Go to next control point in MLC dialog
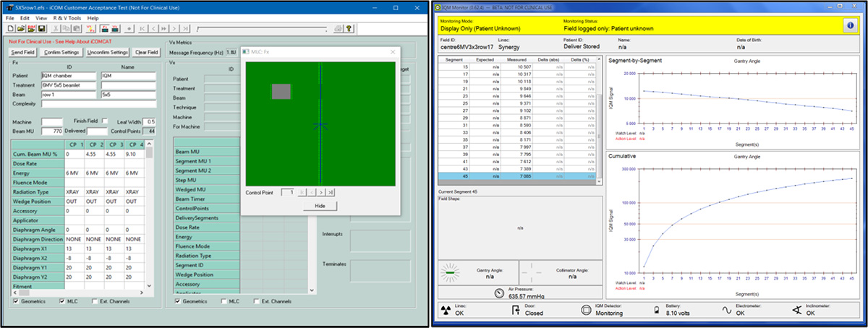 click(x=322, y=193)
